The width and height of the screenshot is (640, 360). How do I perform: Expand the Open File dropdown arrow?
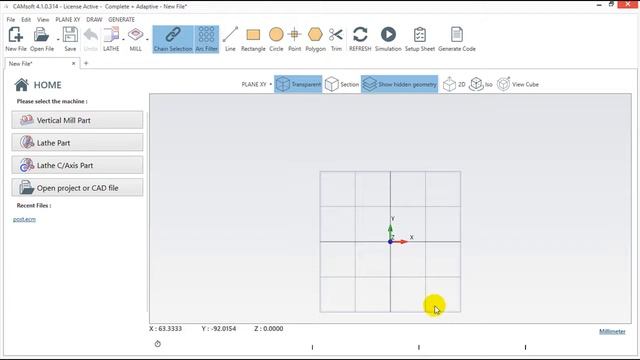point(58,40)
